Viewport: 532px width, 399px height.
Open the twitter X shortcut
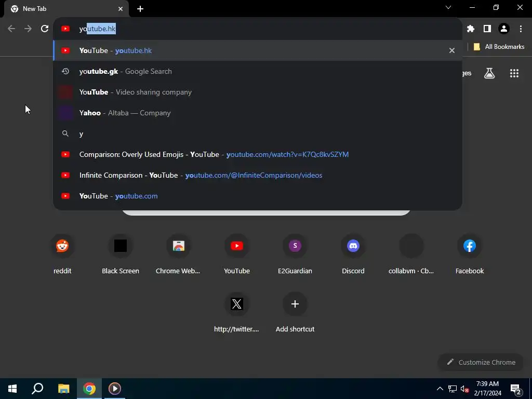click(237, 312)
